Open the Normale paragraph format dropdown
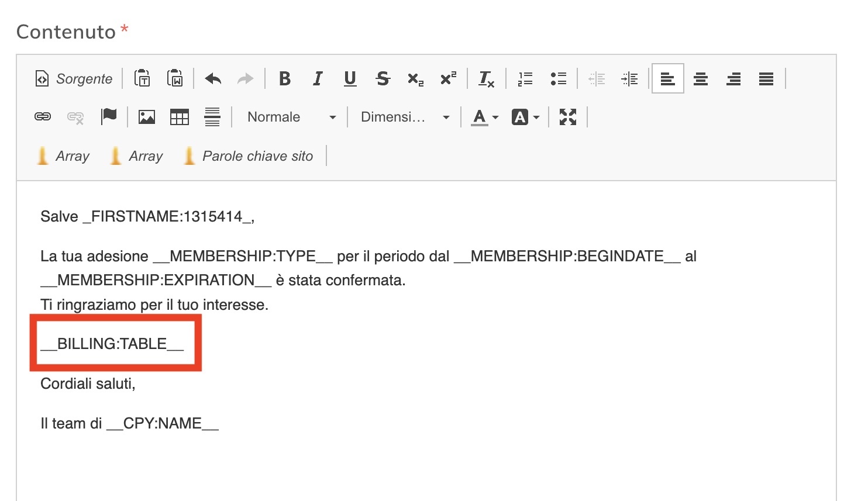The image size is (868, 501). pyautogui.click(x=291, y=117)
